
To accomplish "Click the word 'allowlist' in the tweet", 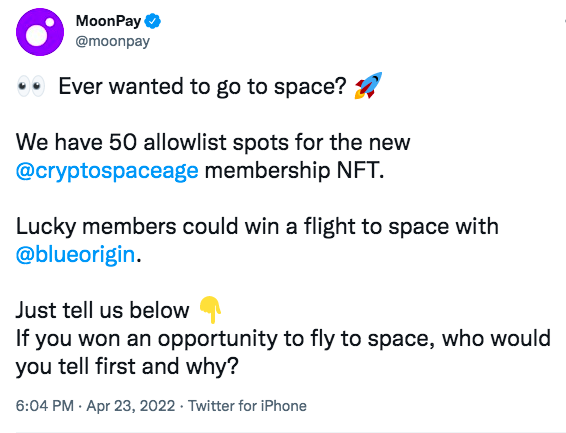I will pyautogui.click(x=184, y=142).
